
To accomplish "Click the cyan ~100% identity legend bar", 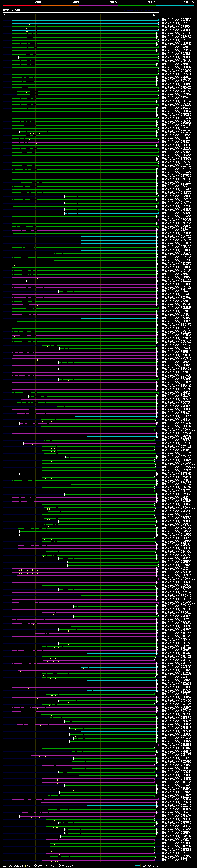I will [x=175, y=6].
